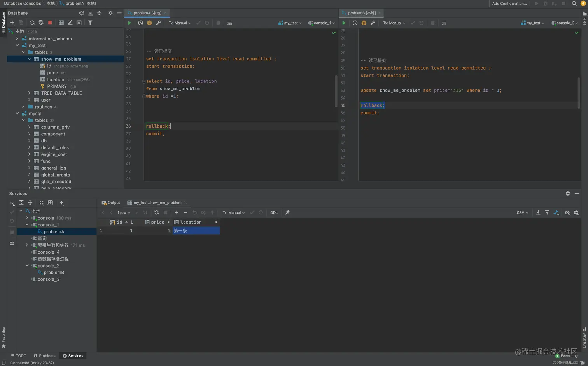
Task: Pin the result tab
Action: pos(287,213)
